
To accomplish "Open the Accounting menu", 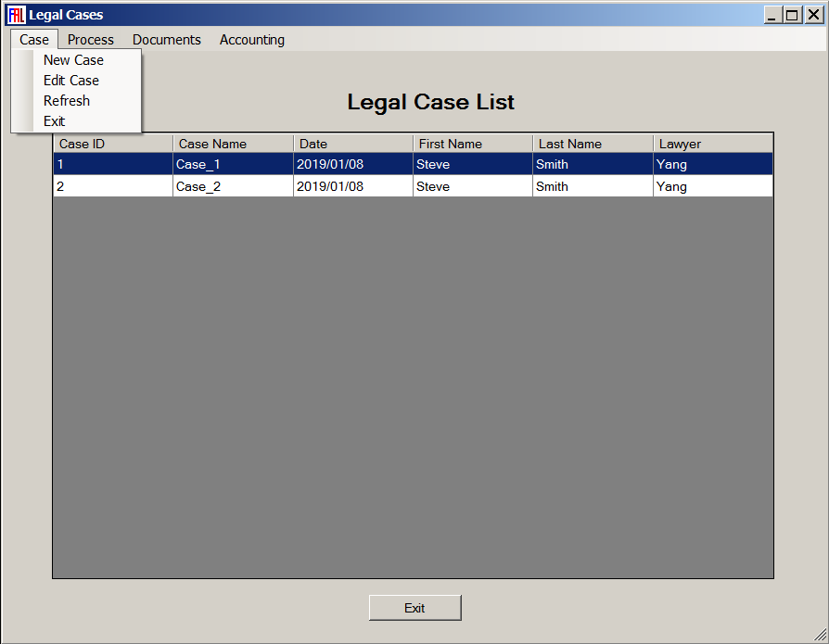I will (x=252, y=40).
